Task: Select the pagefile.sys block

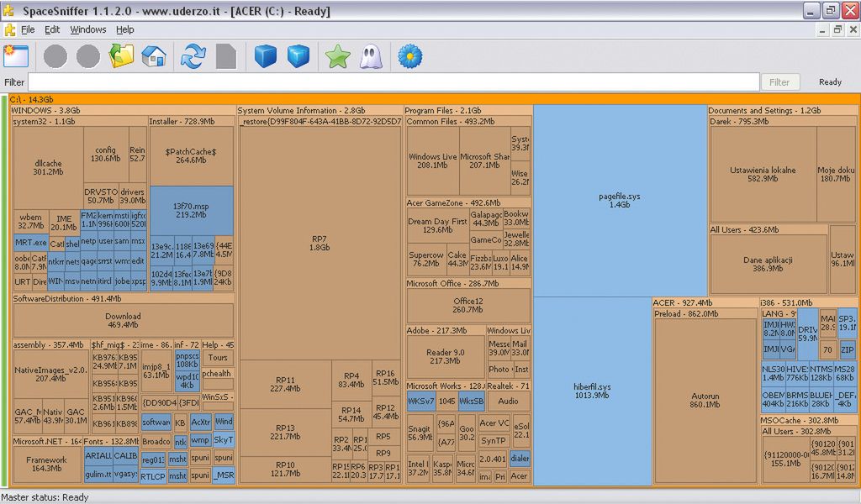Action: pos(620,200)
